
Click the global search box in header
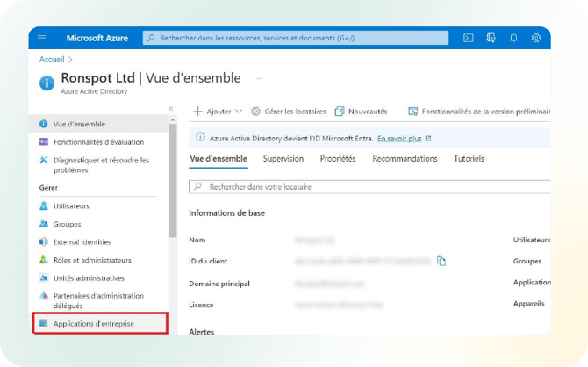[296, 38]
